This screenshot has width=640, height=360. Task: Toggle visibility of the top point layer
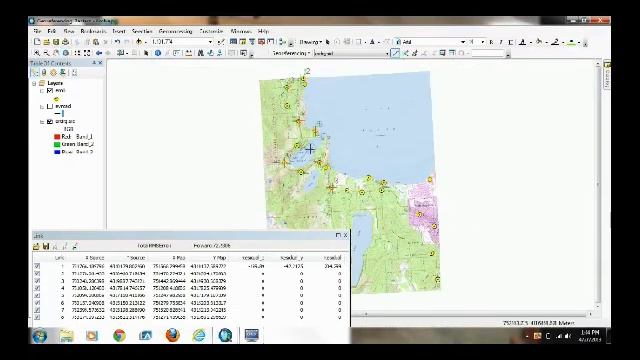click(50, 91)
